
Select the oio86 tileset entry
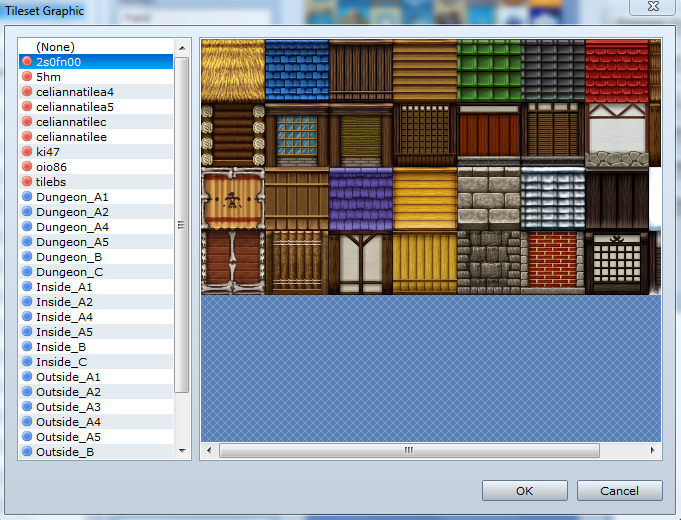(x=96, y=167)
